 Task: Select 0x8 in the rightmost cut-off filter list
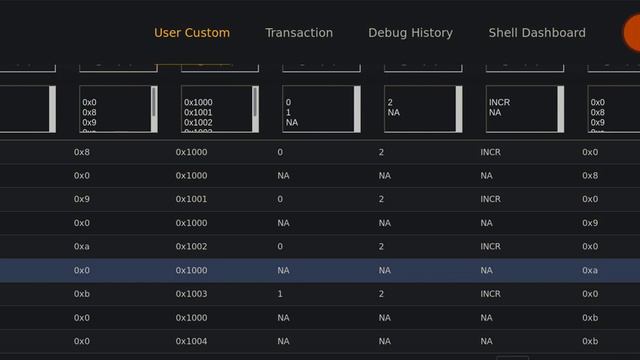point(598,112)
